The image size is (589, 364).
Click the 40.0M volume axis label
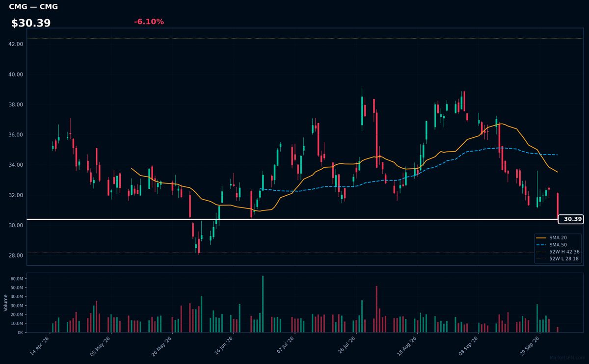tap(17, 296)
